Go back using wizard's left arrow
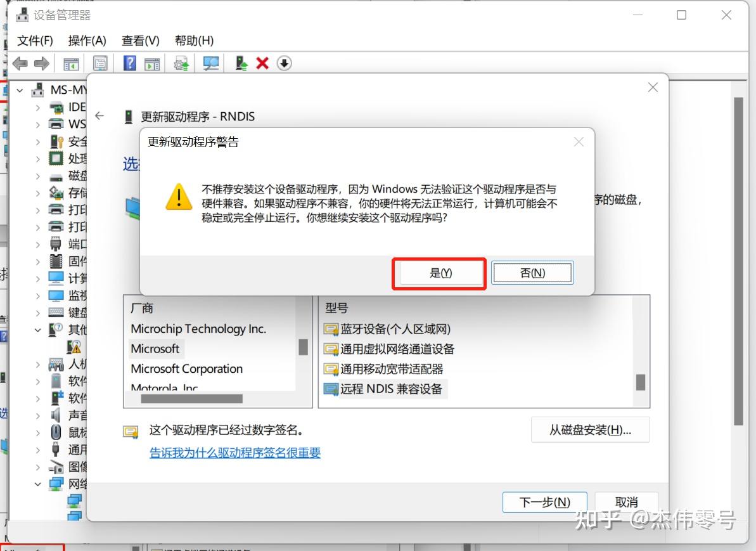The height and width of the screenshot is (551, 756). (99, 116)
